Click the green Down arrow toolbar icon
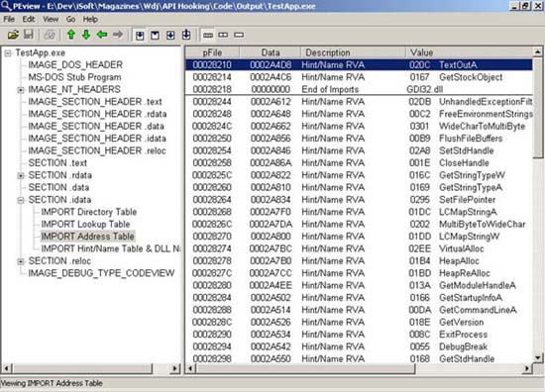Image resolution: width=545 pixels, height=392 pixels. 86,35
